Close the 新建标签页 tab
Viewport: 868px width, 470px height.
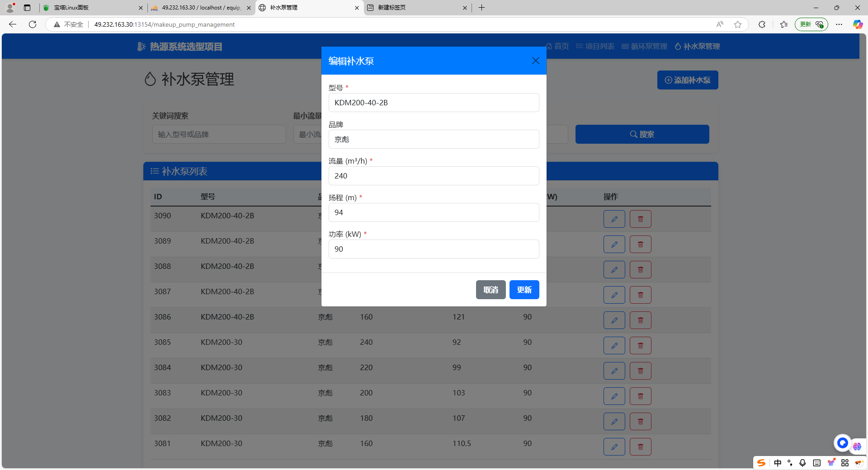[465, 8]
